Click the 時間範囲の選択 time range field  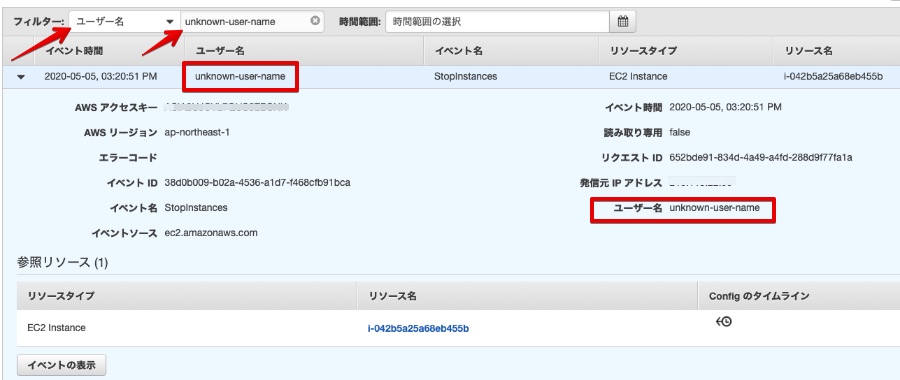click(497, 22)
